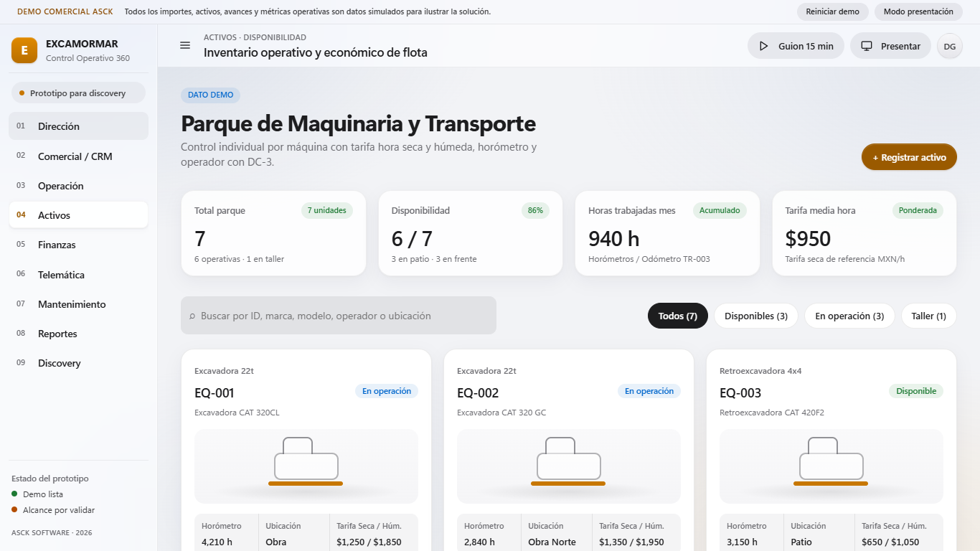980x551 pixels.
Task: Click the EQ-002 card title
Action: point(478,393)
